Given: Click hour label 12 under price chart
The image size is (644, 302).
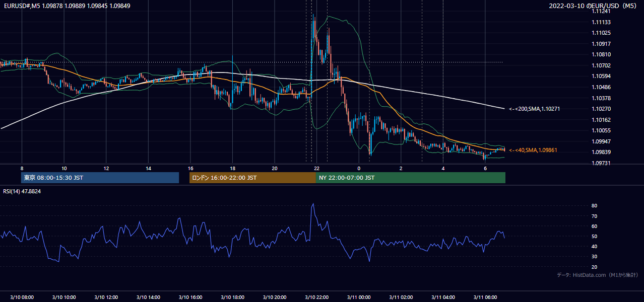Looking at the screenshot, I should [x=106, y=168].
